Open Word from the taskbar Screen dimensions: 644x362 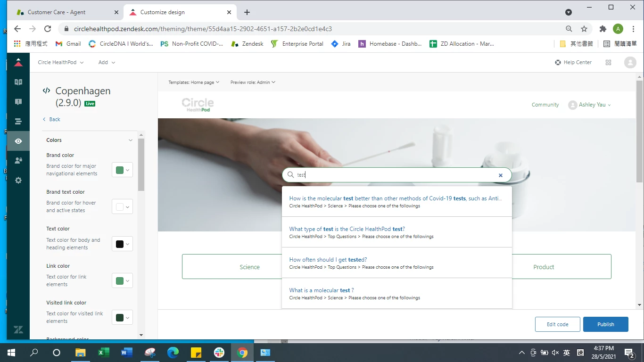pyautogui.click(x=127, y=353)
